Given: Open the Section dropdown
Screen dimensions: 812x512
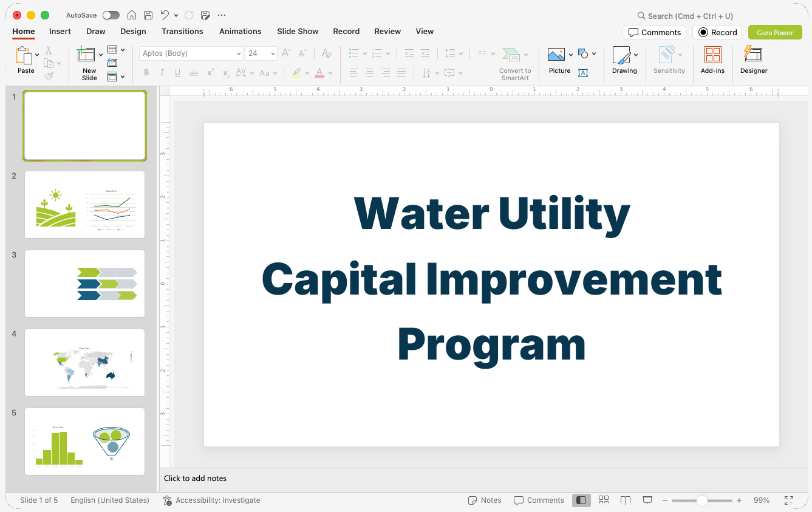Looking at the screenshot, I should 116,77.
